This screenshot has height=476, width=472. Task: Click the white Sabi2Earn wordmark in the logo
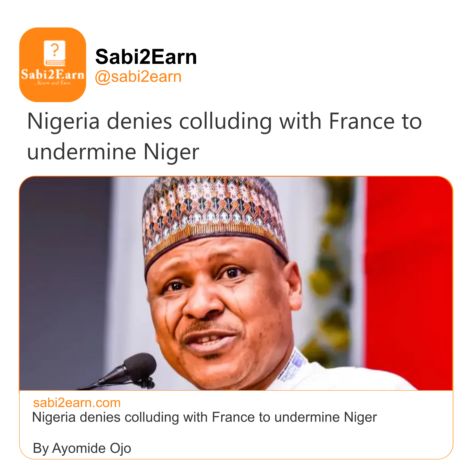(53, 74)
